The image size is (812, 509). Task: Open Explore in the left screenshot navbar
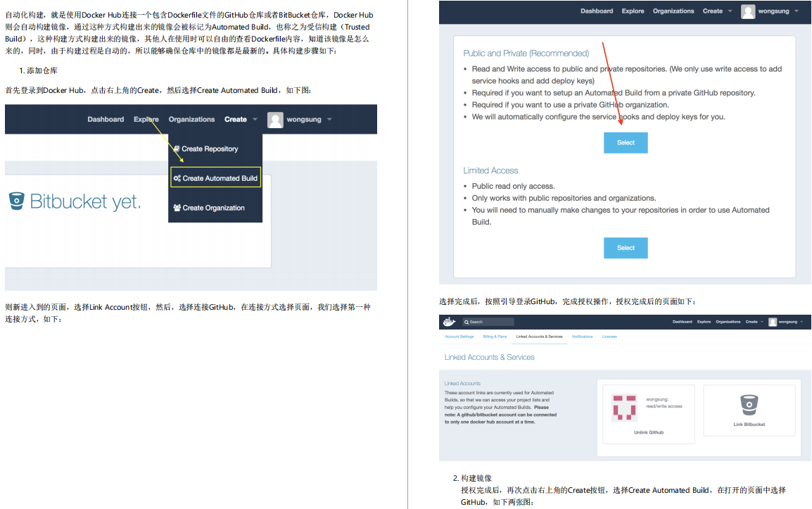click(x=146, y=119)
